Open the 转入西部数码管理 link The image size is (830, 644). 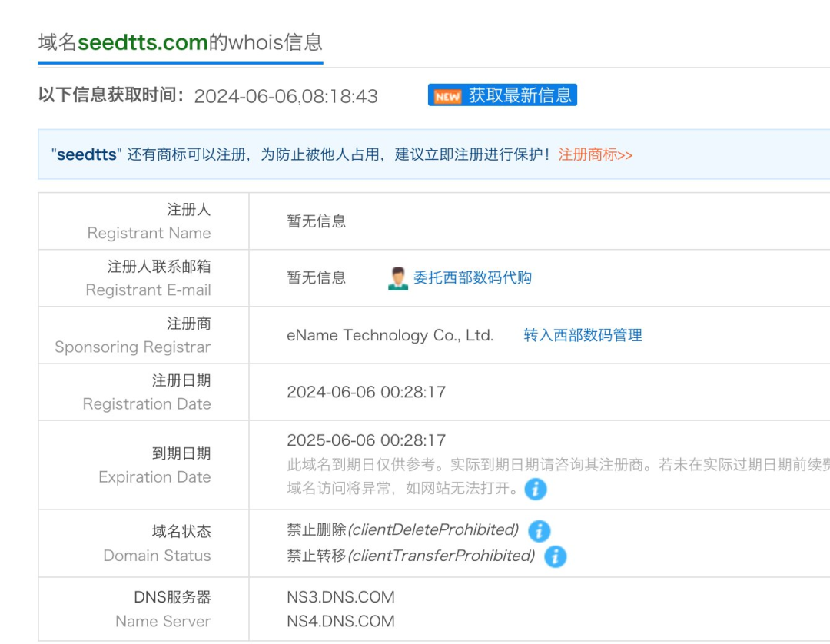(583, 335)
